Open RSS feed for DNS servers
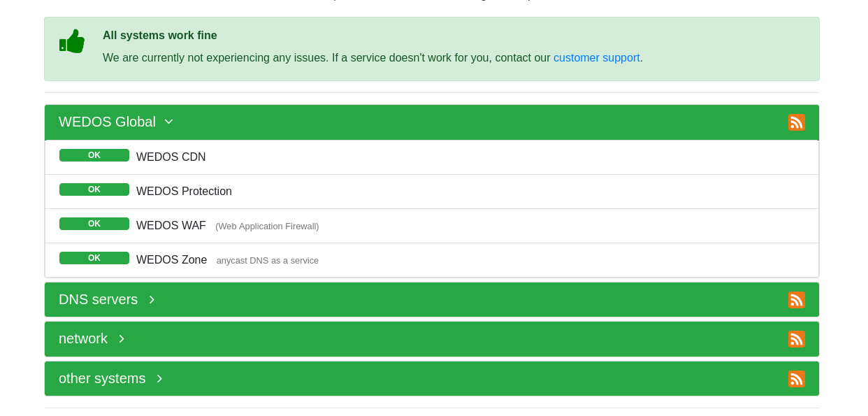This screenshot has width=868, height=416. 796,300
